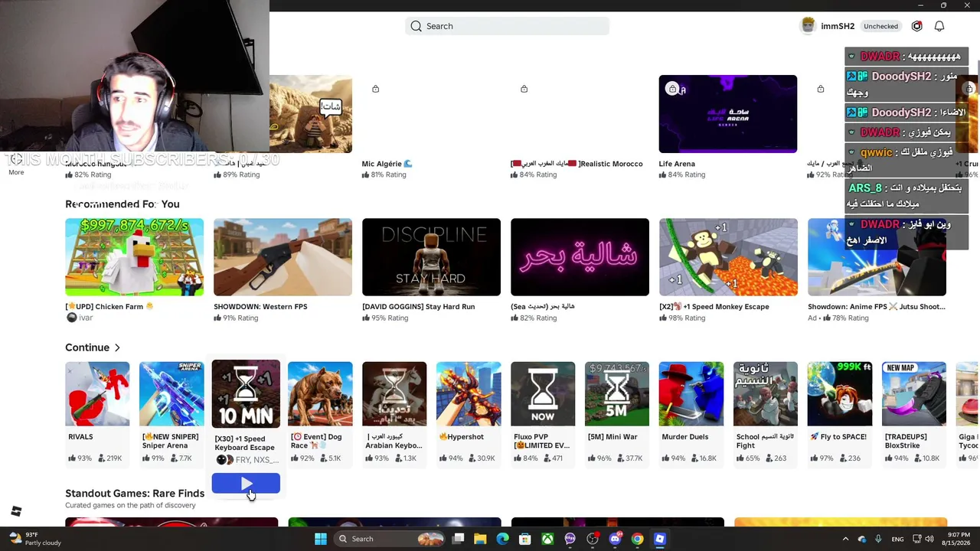Open the Windows Start menu
Image resolution: width=980 pixels, height=551 pixels.
321,539
